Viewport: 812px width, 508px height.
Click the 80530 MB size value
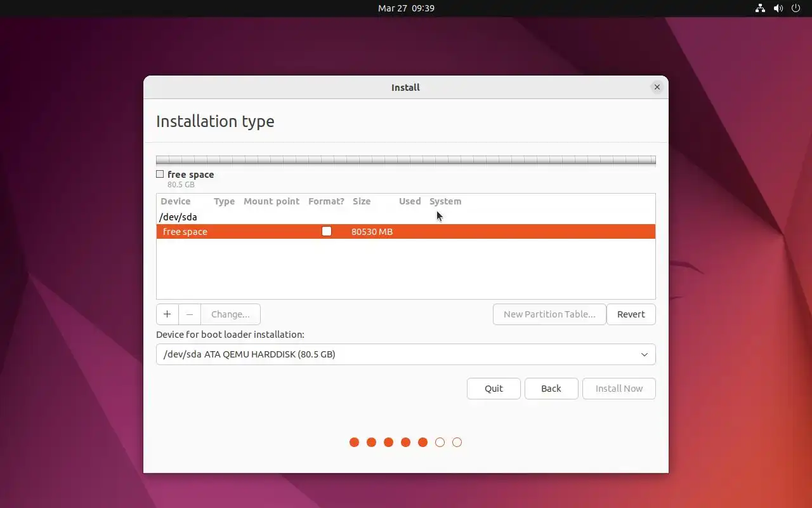(x=372, y=232)
